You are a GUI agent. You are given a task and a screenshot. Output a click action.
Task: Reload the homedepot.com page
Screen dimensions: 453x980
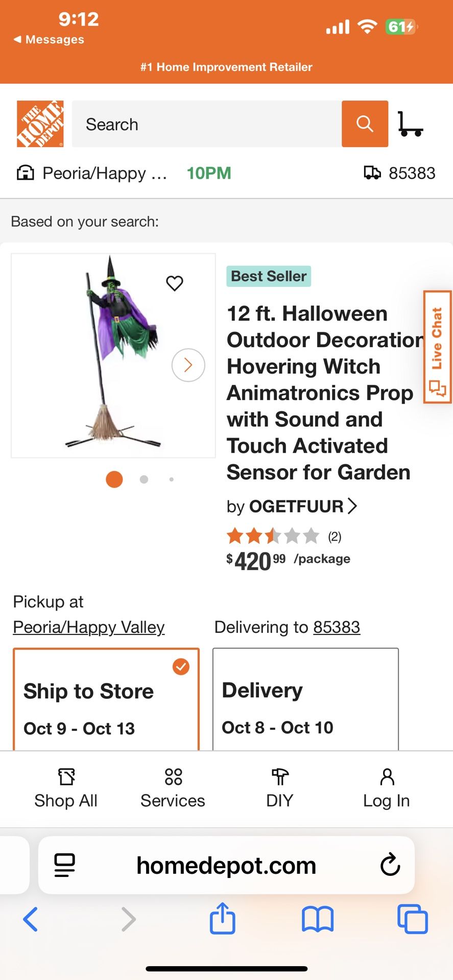(390, 865)
